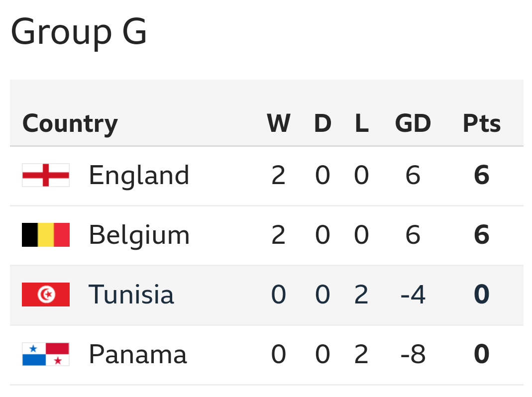Click the England flag icon
The height and width of the screenshot is (397, 532).
46,175
